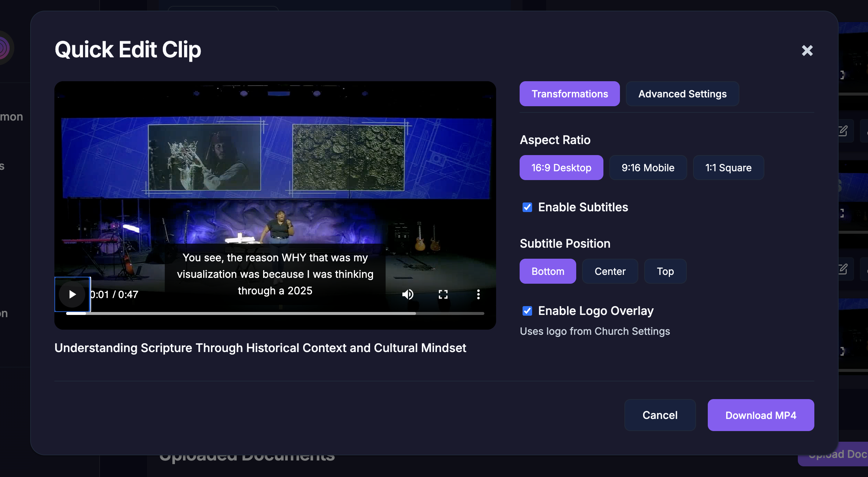Seek on the video progress bar
The image size is (868, 477).
[275, 313]
